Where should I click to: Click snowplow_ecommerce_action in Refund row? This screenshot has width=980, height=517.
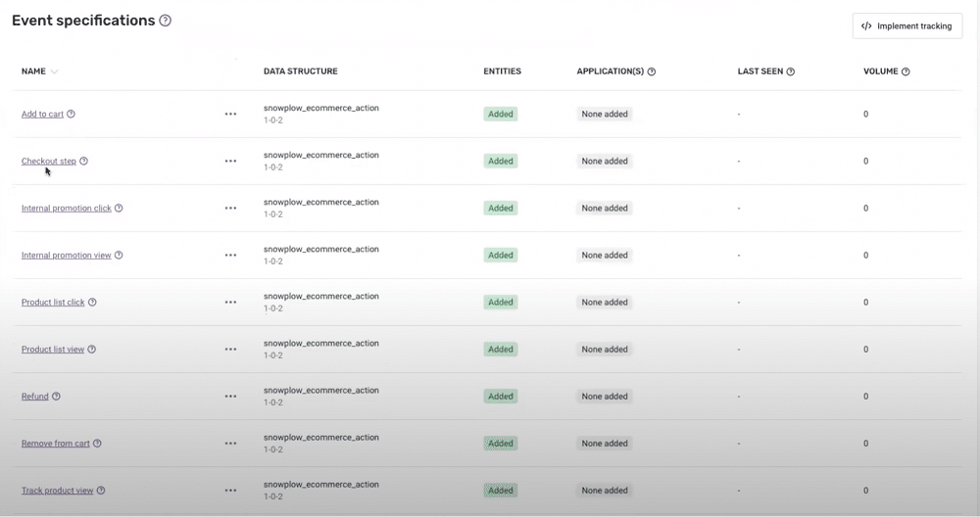(321, 391)
